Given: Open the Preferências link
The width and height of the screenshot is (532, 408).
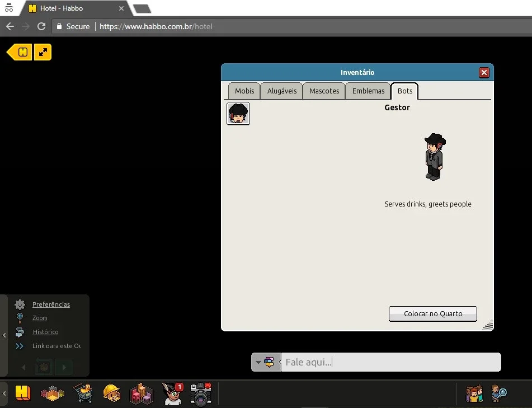Looking at the screenshot, I should point(51,304).
